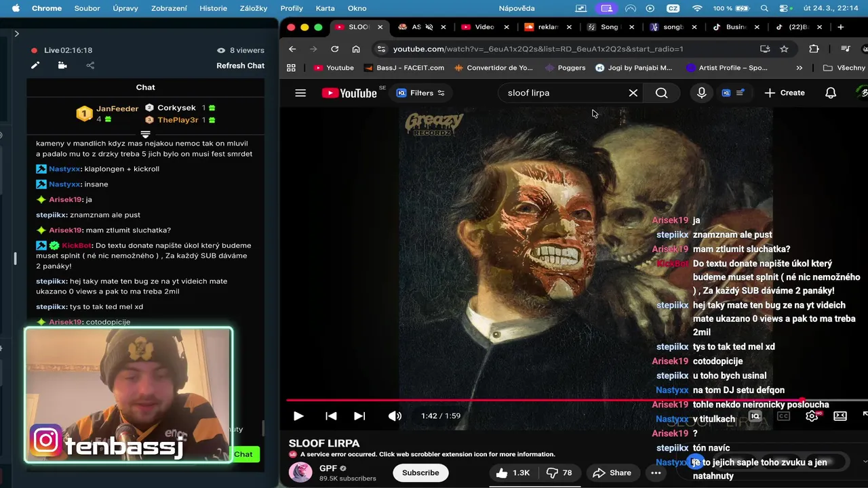Install app icon in address bar
This screenshot has height=488, width=868.
tap(765, 49)
